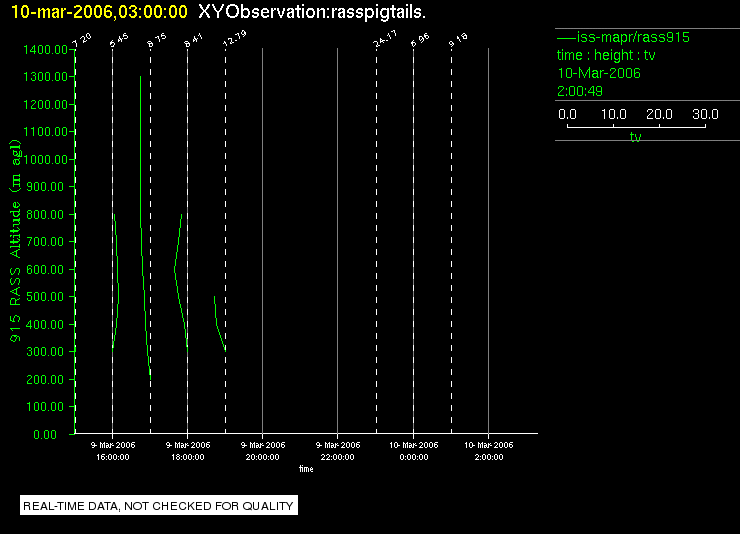
Task: Click the y-axis label "400.00"
Action: [x=45, y=325]
